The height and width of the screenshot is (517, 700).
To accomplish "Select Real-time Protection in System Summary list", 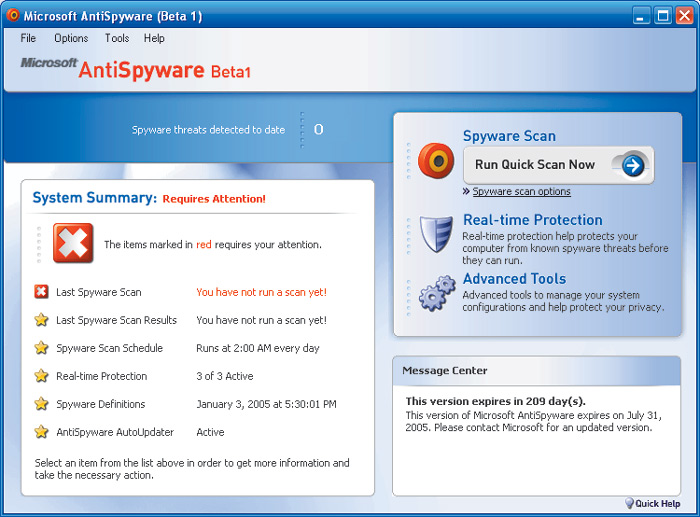I will (101, 376).
